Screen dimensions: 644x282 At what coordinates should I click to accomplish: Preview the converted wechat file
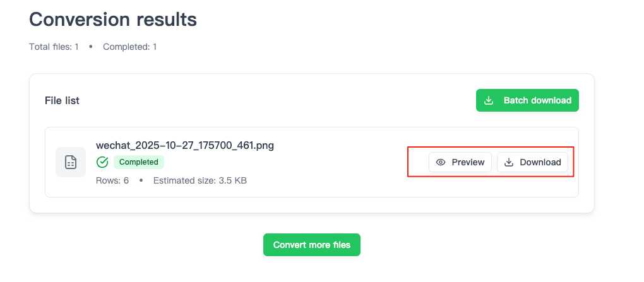click(x=460, y=162)
